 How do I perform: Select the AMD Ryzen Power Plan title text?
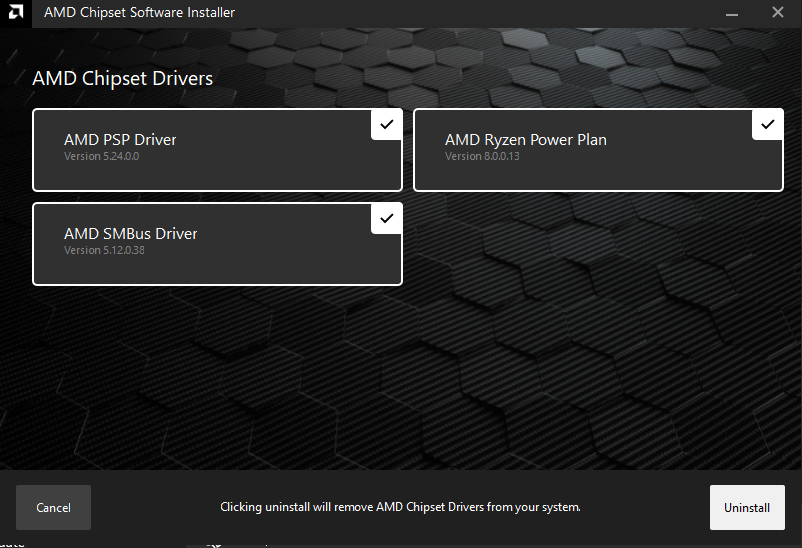pos(526,140)
